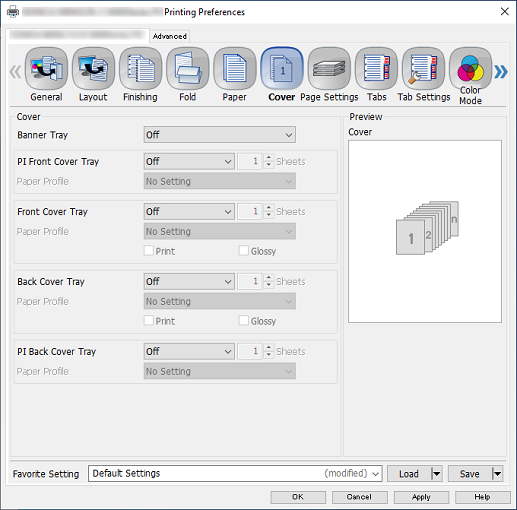Click the cover preview page stack image

click(x=427, y=228)
